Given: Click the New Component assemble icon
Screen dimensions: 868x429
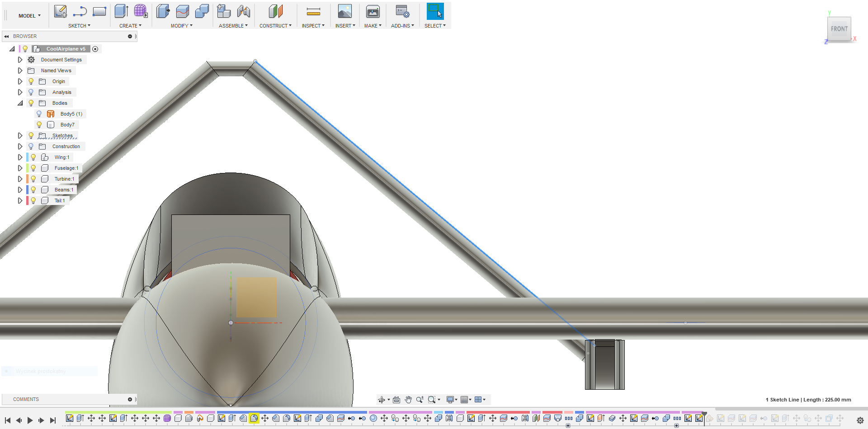Looking at the screenshot, I should [x=223, y=11].
